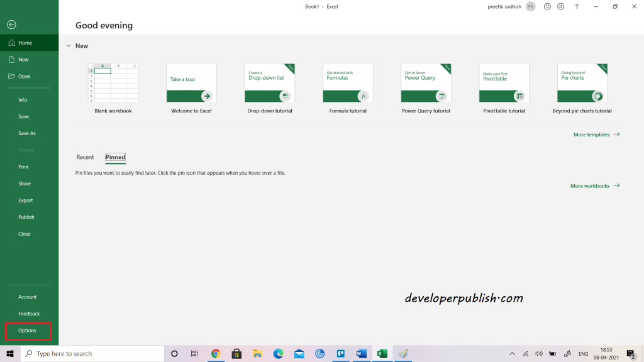Open Help using the question mark icon
The image size is (644, 362).
[x=577, y=6]
